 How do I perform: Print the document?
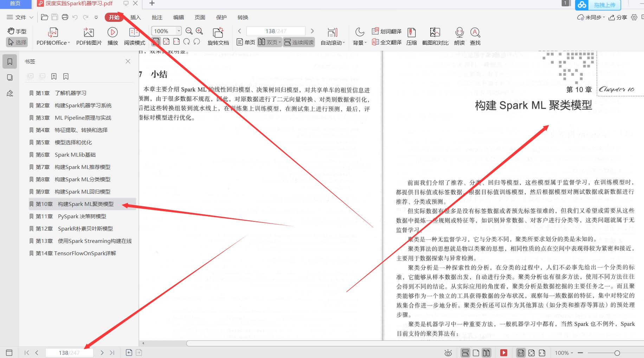tap(65, 17)
